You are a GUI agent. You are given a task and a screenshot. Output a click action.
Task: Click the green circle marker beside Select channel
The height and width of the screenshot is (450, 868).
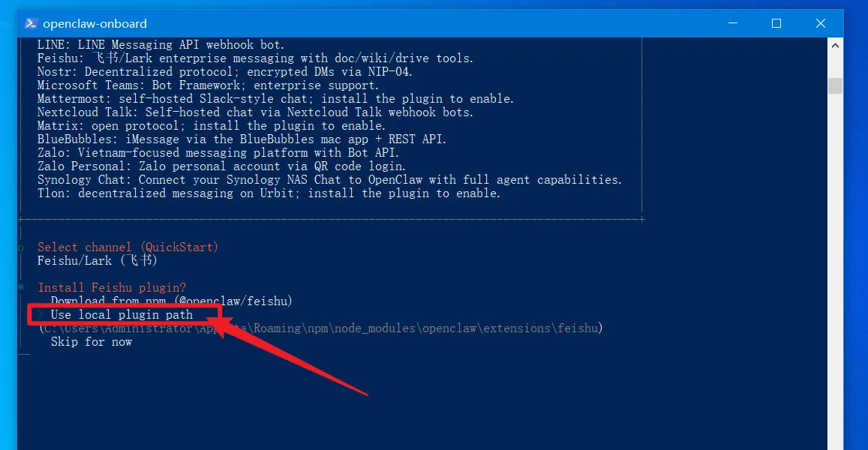coord(21,248)
